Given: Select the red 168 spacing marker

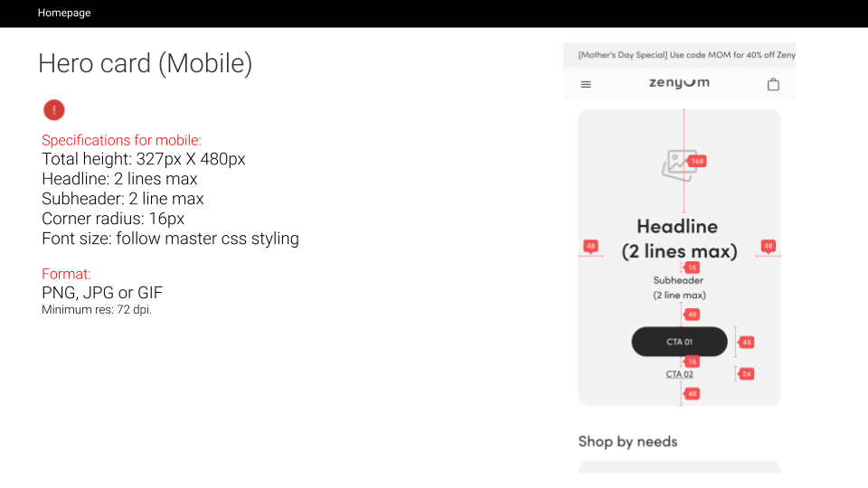Looking at the screenshot, I should pyautogui.click(x=697, y=161).
